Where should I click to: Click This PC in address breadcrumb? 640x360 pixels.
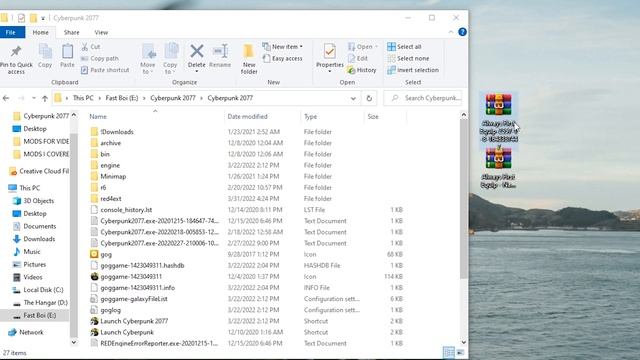click(x=83, y=98)
